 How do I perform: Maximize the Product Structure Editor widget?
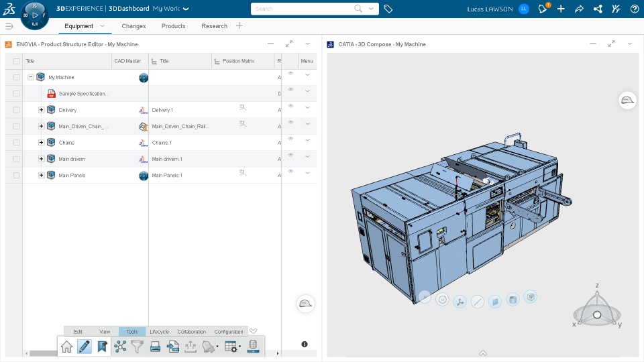pyautogui.click(x=289, y=44)
